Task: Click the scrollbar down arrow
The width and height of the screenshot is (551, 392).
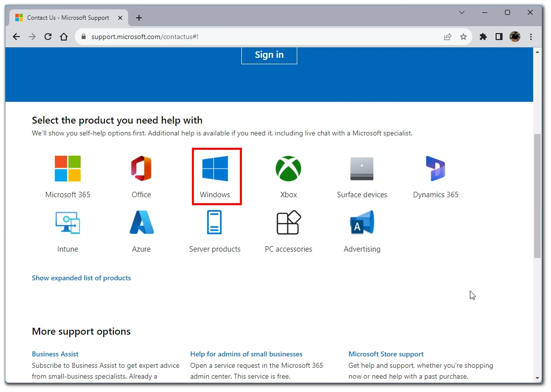Action: click(x=537, y=378)
